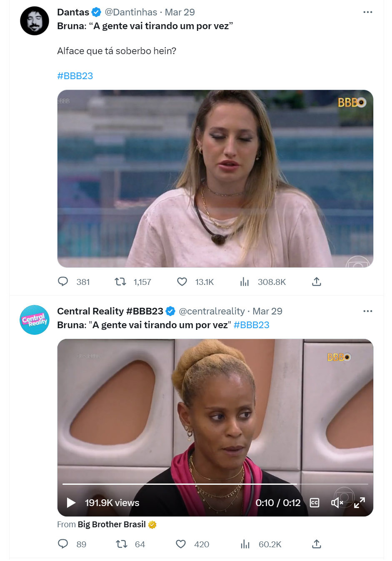This screenshot has width=392, height=561.
Task: Open the Dantas profile avatar
Action: tap(35, 21)
